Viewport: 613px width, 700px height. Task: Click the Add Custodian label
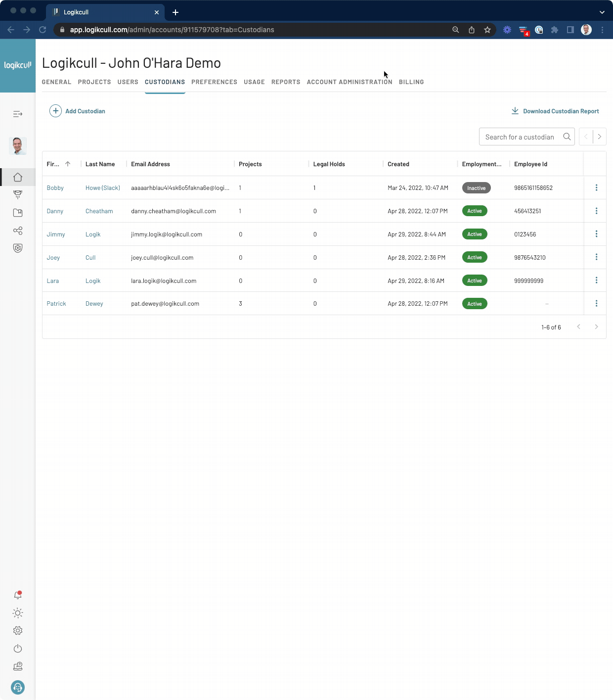(x=85, y=111)
